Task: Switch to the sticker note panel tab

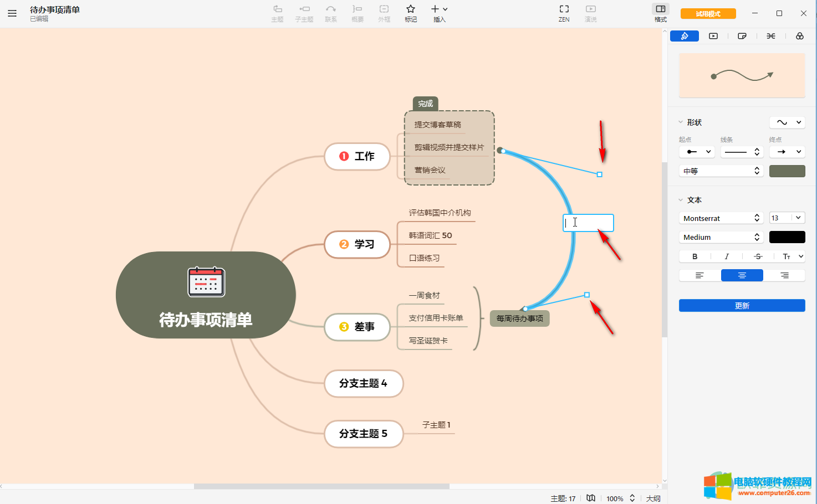Action: point(742,36)
